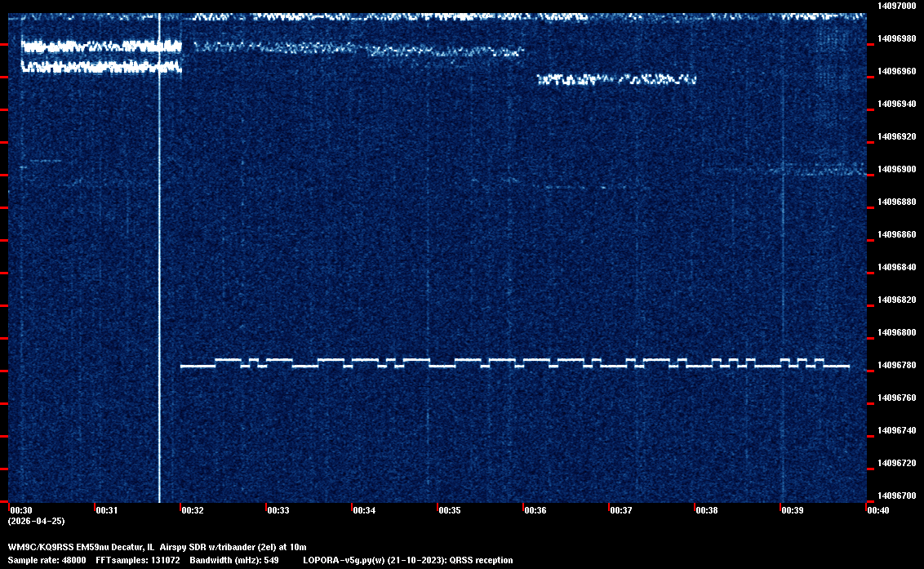Click the 14096880 frequency label
The width and height of the screenshot is (924, 569).
click(x=896, y=202)
